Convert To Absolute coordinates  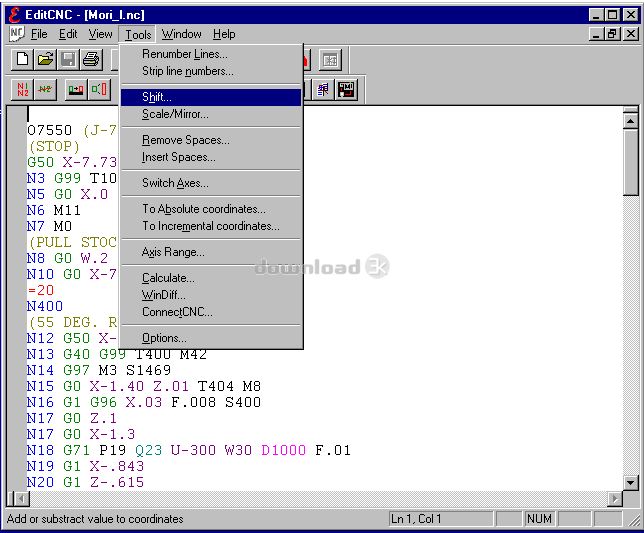(x=211, y=209)
